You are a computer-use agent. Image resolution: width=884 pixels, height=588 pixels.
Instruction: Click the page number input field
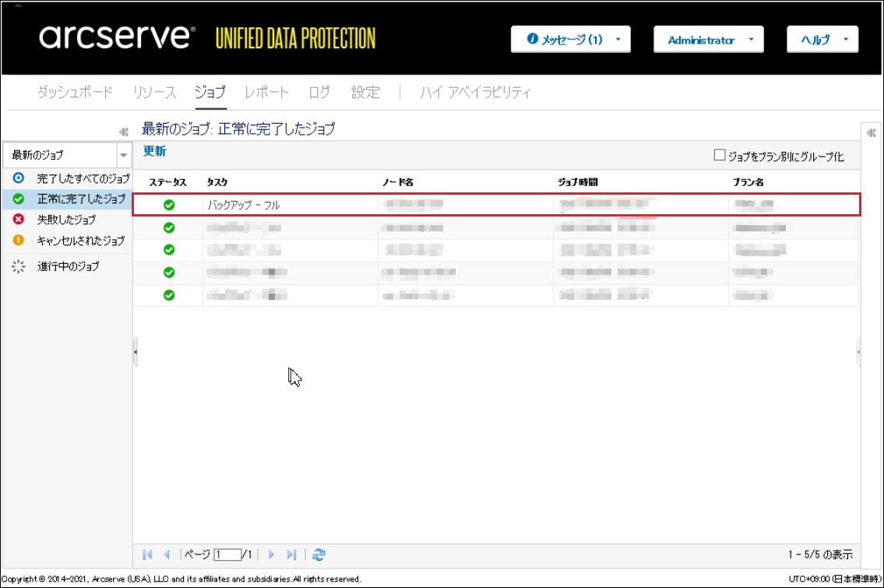click(x=227, y=555)
